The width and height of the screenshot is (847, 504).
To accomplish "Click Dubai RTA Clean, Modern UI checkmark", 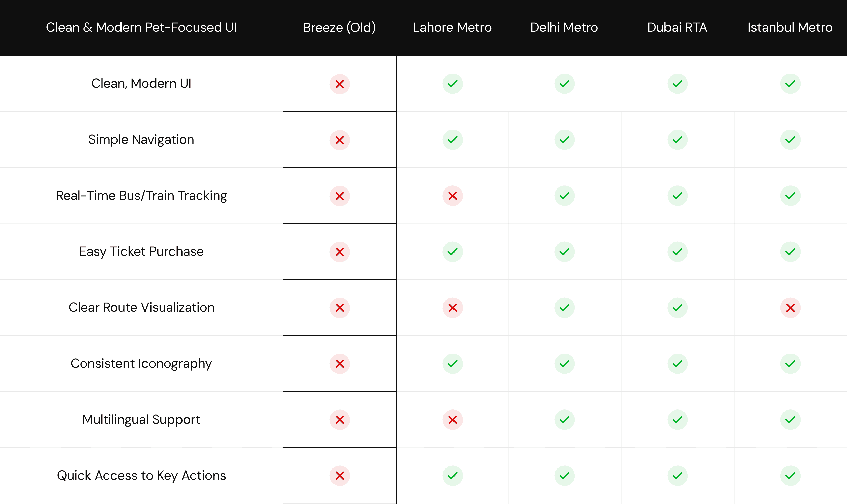I will pos(677,84).
